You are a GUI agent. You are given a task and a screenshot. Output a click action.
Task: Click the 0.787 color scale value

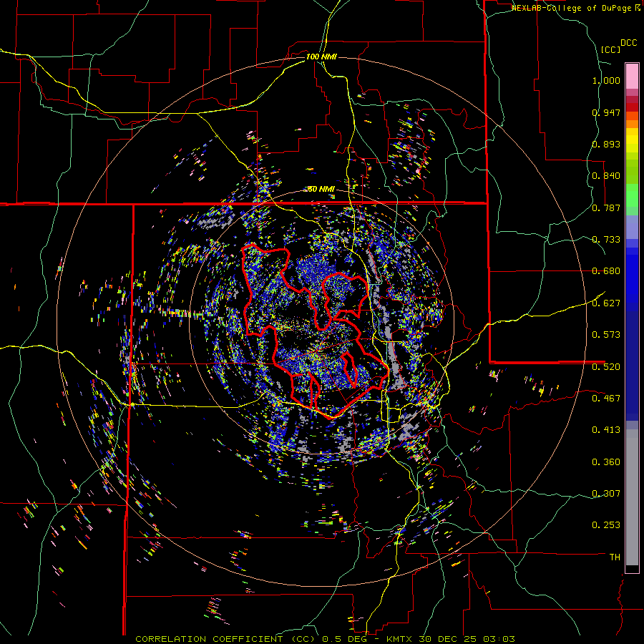[x=606, y=208]
